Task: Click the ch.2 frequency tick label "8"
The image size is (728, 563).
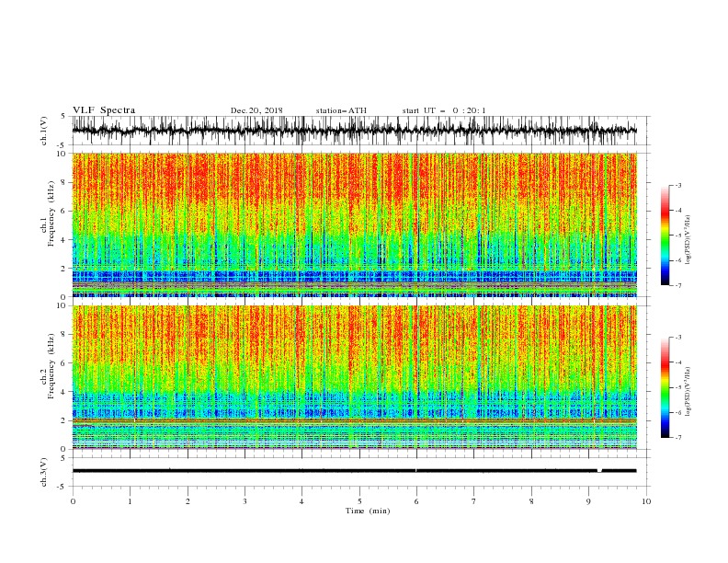Action: (x=64, y=335)
